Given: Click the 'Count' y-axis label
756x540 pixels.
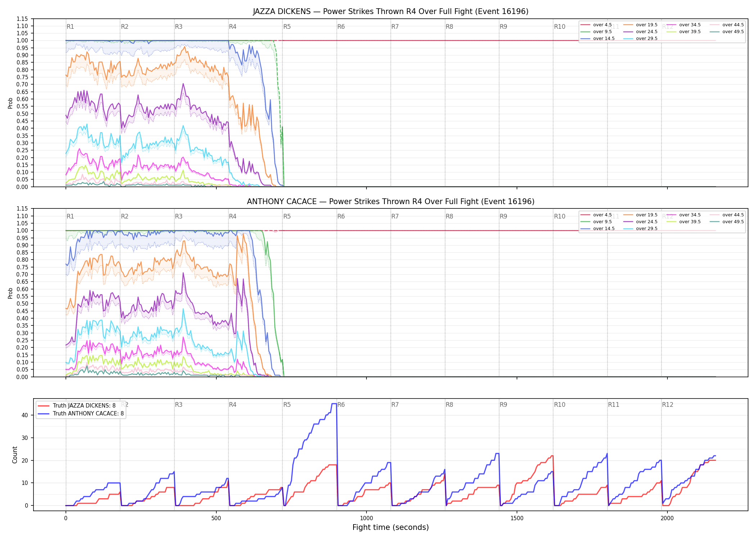Looking at the screenshot, I should click(15, 455).
